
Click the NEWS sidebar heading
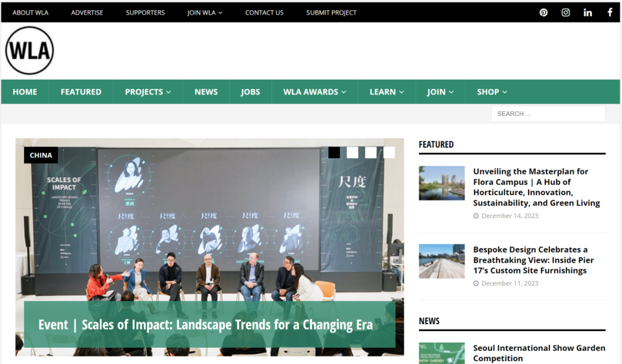click(429, 321)
